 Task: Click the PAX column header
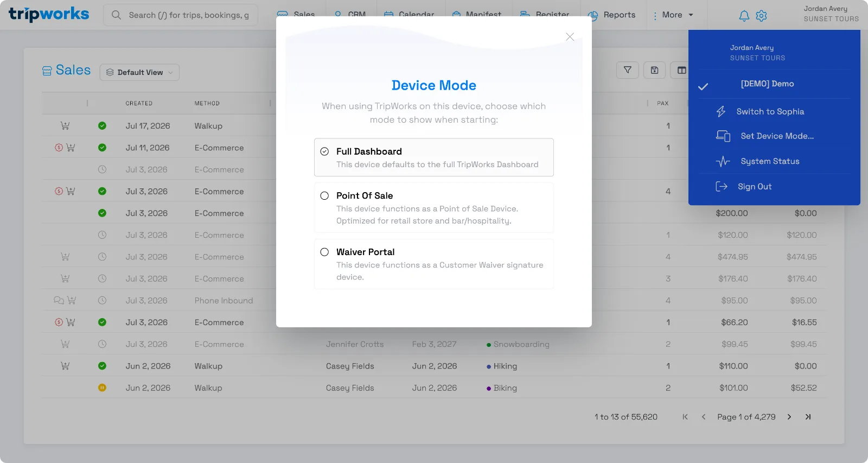(663, 103)
